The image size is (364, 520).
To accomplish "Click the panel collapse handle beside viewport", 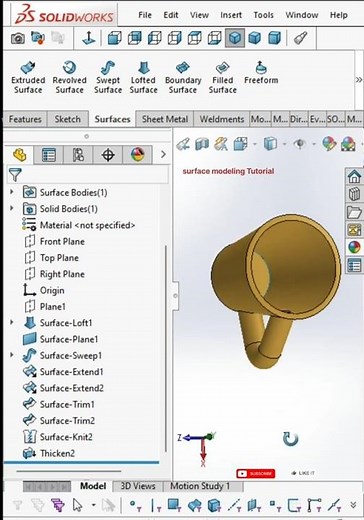I will (x=175, y=295).
